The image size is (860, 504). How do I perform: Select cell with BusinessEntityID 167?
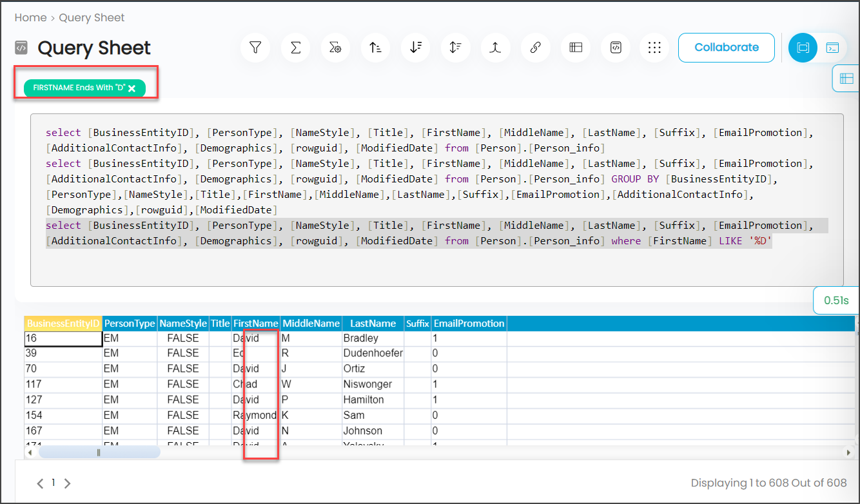point(63,431)
